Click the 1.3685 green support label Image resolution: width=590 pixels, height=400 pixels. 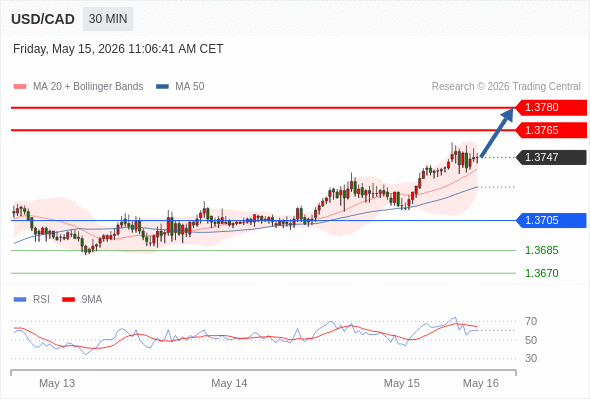(542, 250)
